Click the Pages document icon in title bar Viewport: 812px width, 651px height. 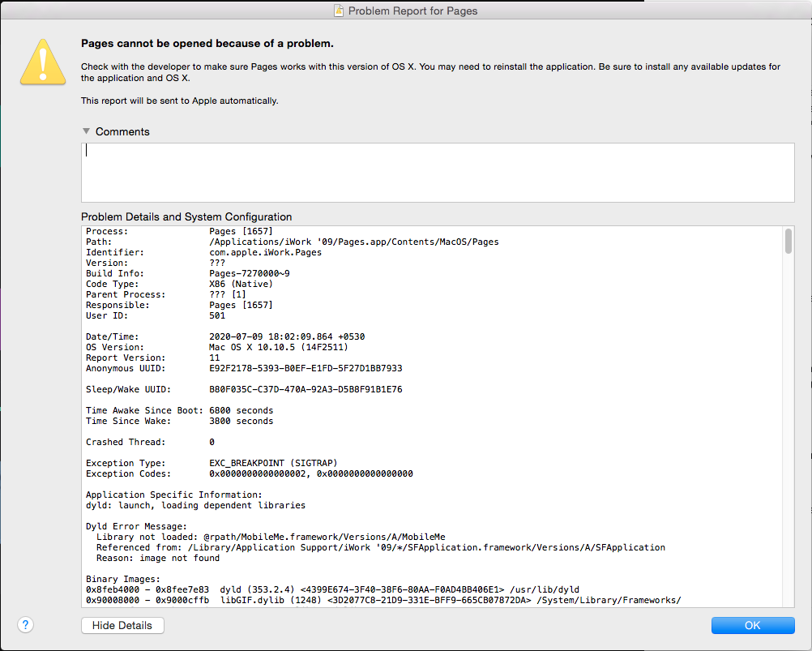pos(339,11)
